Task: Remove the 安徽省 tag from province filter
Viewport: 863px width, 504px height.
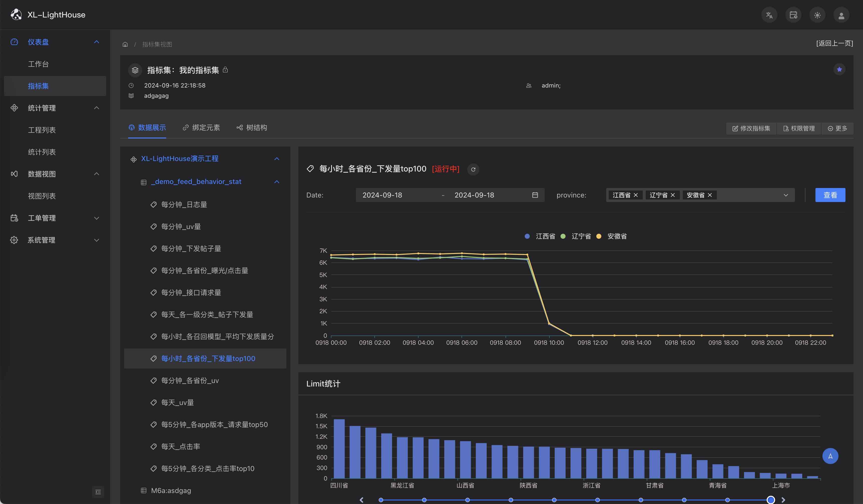Action: (x=710, y=195)
